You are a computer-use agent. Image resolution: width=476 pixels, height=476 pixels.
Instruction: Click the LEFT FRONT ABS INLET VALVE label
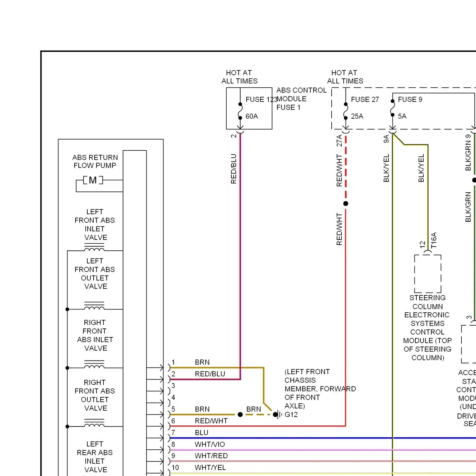coord(95,224)
